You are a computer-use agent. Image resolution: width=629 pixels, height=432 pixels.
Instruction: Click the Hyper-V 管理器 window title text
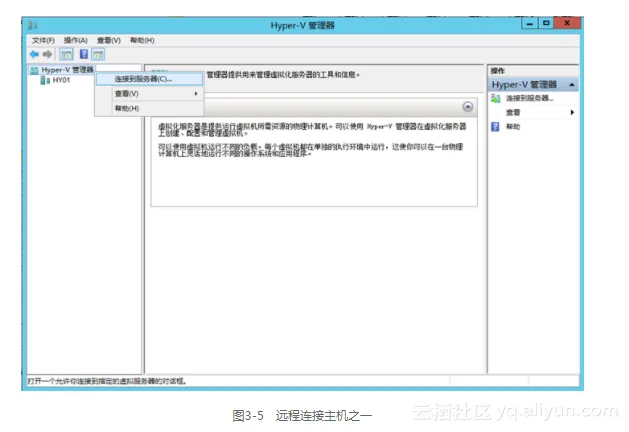click(302, 25)
